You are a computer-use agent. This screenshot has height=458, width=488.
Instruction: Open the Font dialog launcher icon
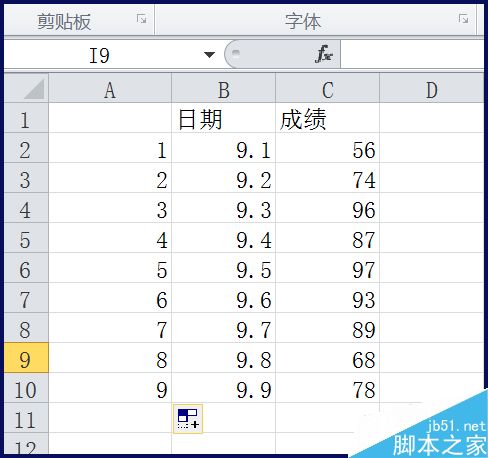point(463,19)
